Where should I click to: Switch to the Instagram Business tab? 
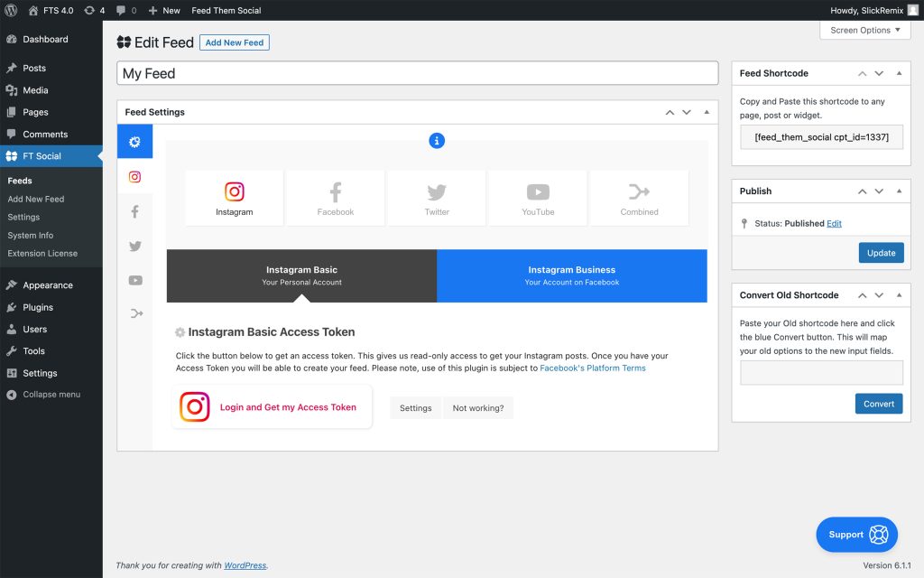click(x=571, y=276)
